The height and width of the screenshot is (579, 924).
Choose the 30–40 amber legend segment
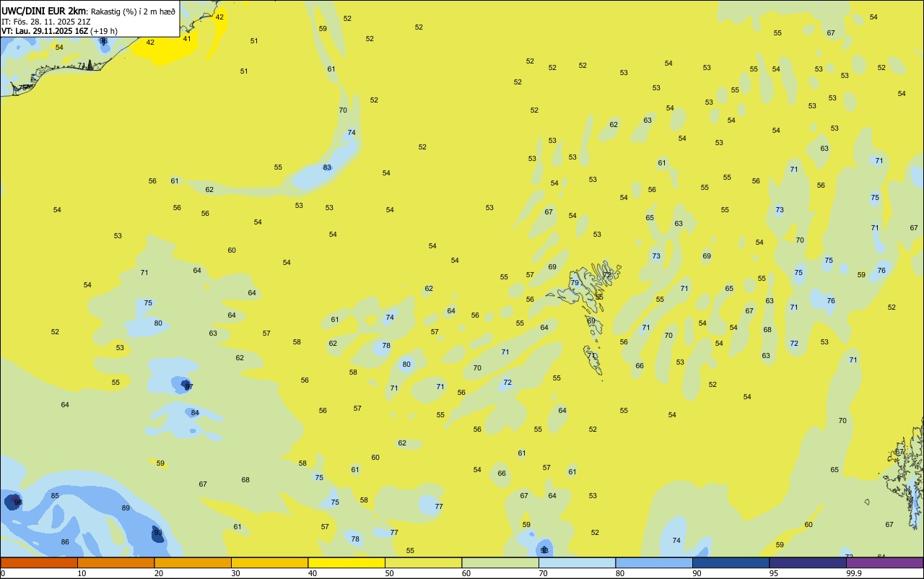(269, 562)
